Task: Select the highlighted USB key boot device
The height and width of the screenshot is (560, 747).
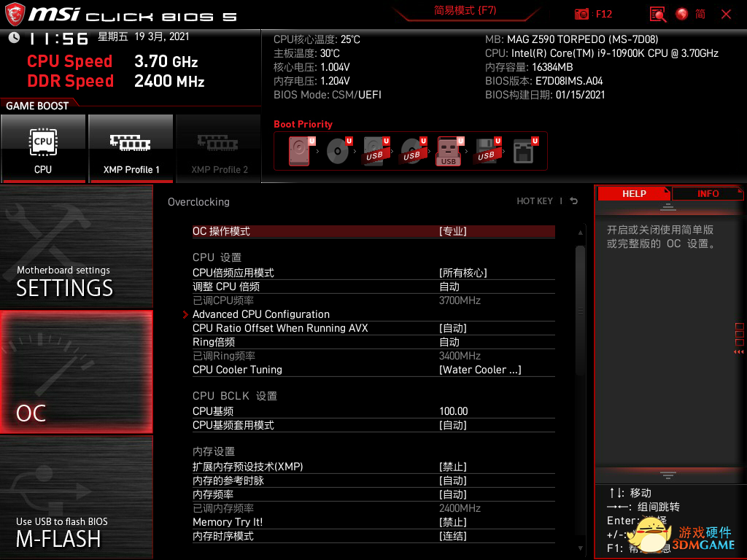Action: click(x=449, y=152)
